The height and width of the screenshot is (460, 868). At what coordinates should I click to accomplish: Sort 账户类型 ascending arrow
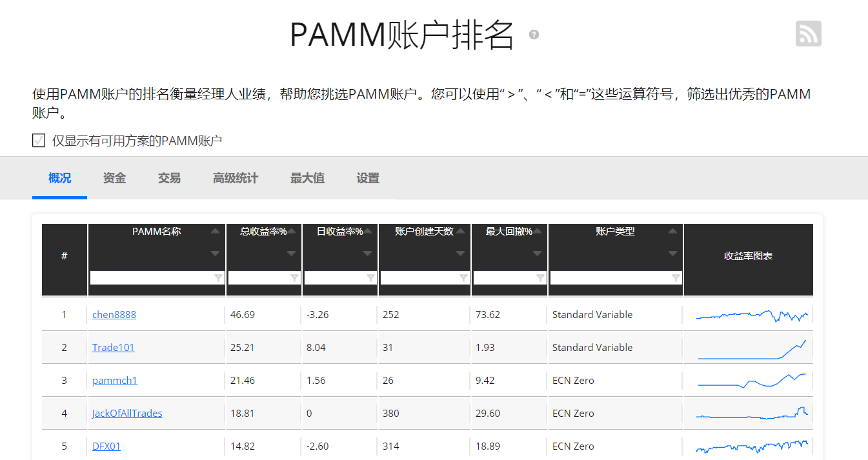coord(672,231)
